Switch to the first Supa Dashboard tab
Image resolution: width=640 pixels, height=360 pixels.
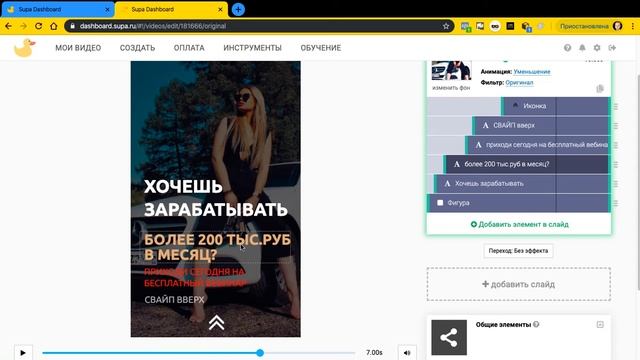[57, 9]
